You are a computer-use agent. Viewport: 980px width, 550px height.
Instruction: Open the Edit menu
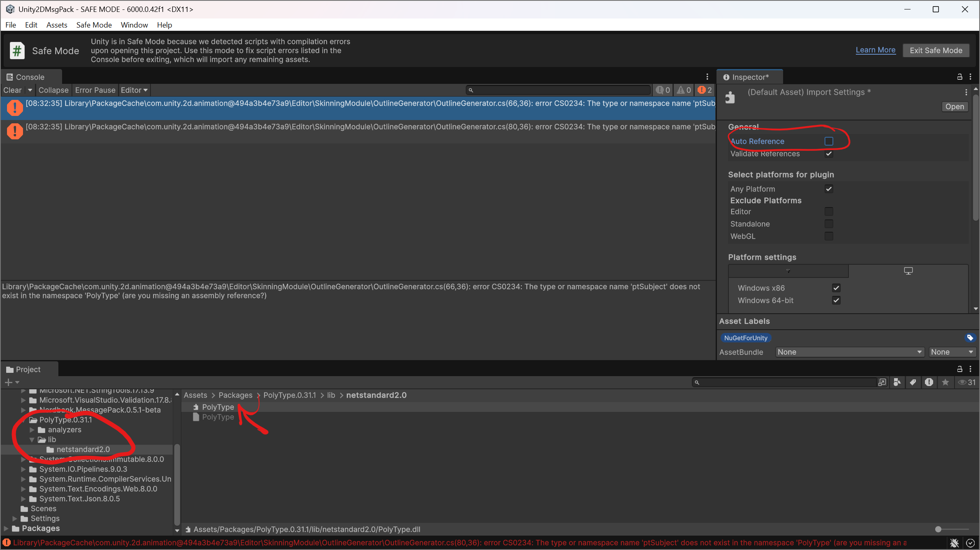pos(31,25)
